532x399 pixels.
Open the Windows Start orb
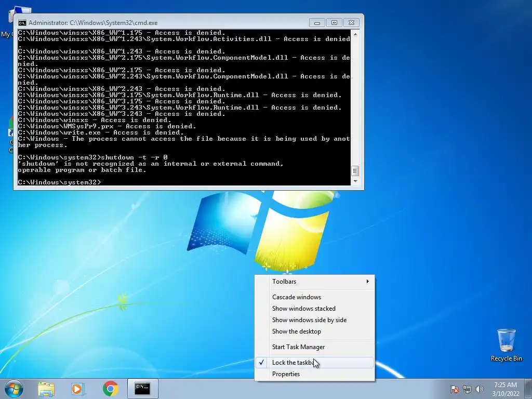click(x=14, y=389)
